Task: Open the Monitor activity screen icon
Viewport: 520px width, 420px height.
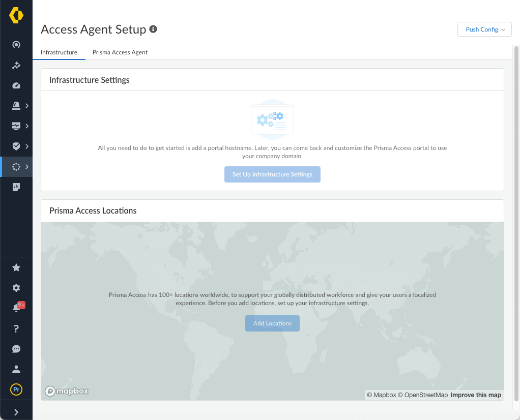Action: (x=16, y=126)
